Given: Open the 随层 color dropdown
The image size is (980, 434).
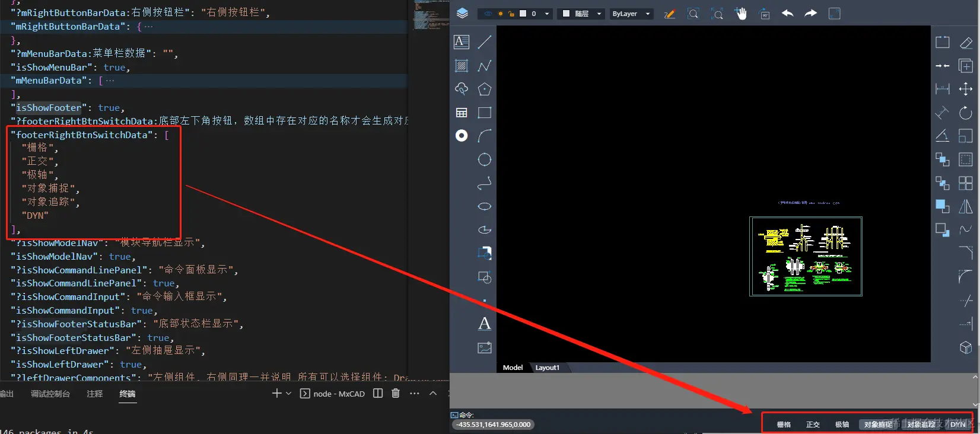Looking at the screenshot, I should tap(599, 14).
